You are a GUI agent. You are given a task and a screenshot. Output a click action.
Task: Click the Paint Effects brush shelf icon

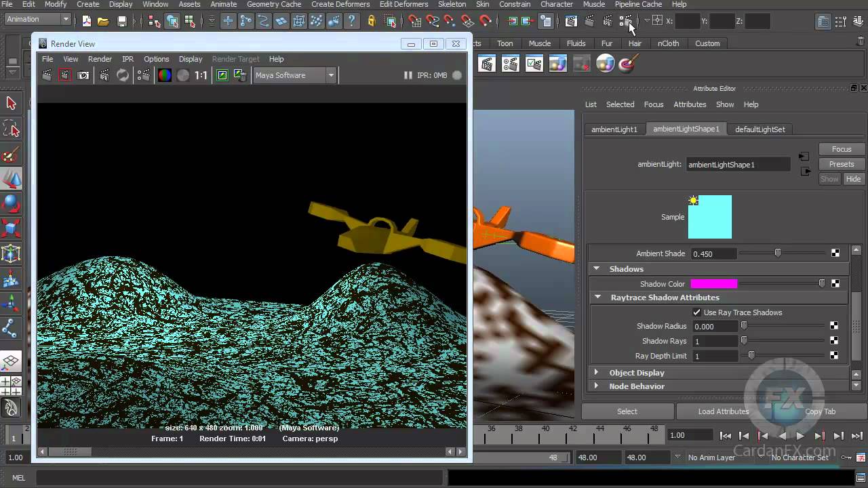[627, 64]
